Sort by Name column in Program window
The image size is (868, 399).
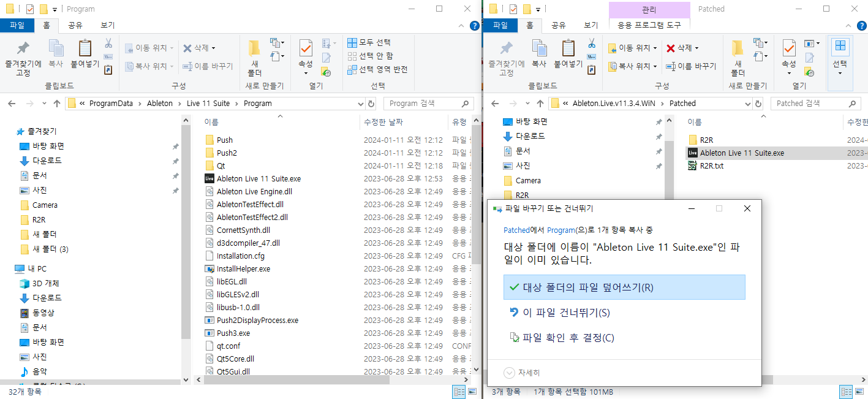[211, 123]
